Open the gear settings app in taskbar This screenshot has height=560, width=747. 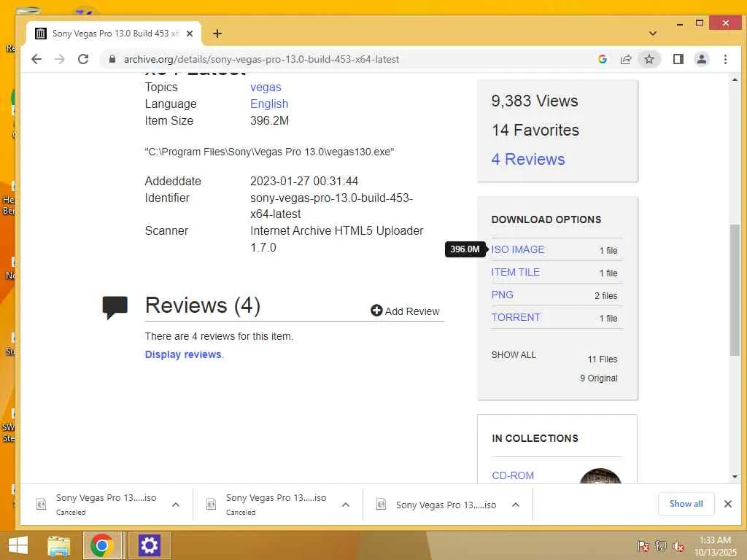click(149, 545)
